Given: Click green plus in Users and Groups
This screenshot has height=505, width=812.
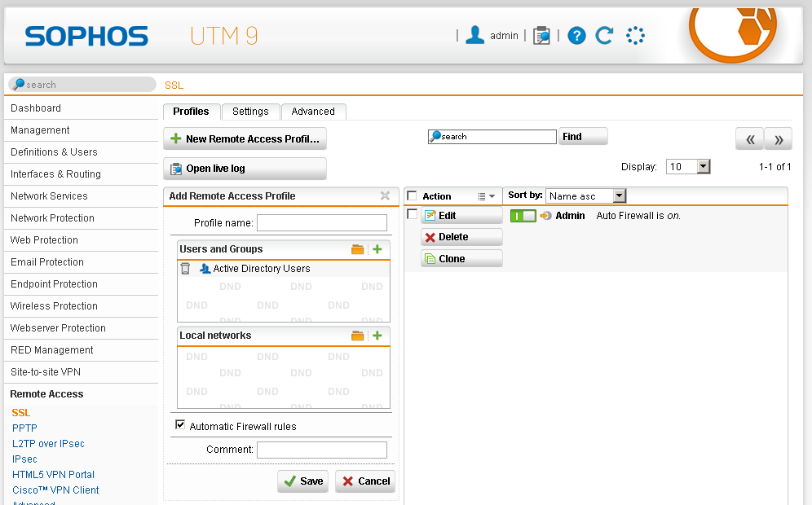Looking at the screenshot, I should (377, 249).
